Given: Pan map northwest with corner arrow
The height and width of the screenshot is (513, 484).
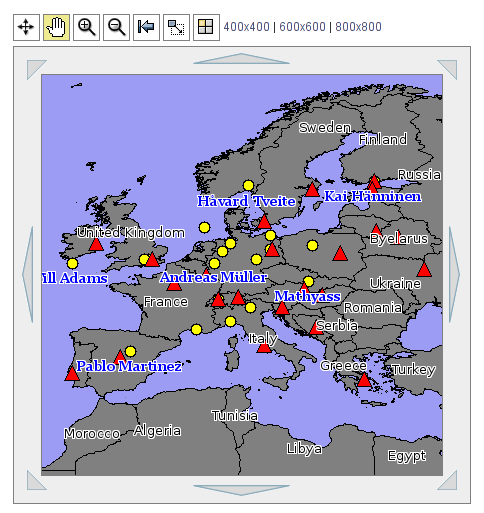Looking at the screenshot, I should [x=35, y=68].
